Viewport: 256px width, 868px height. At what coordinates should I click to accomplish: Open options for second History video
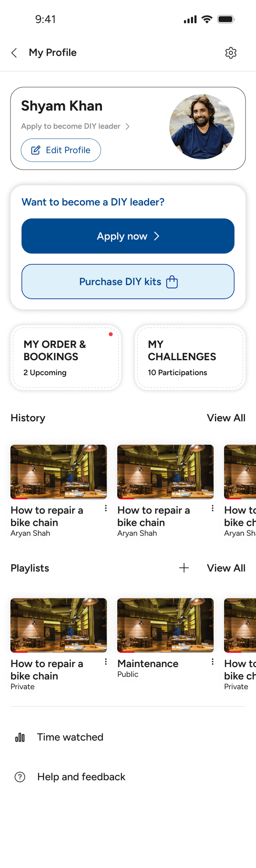point(213,508)
